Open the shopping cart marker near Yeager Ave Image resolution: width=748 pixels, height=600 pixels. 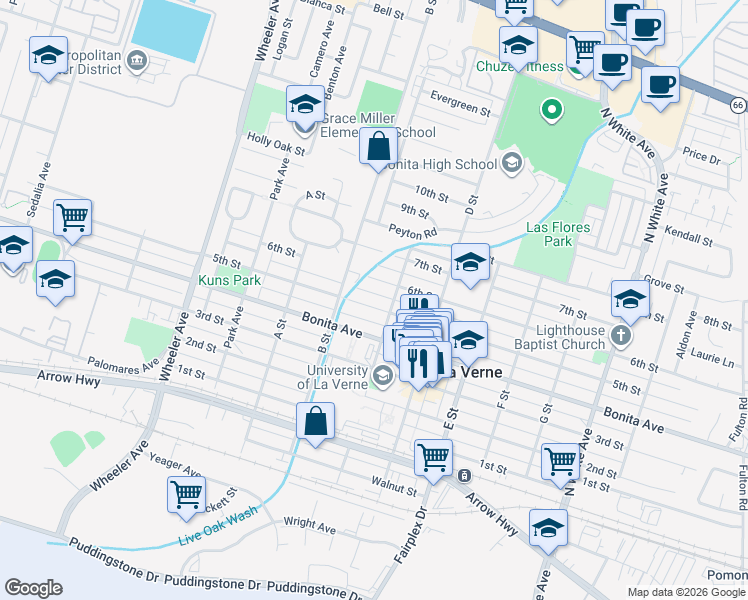pos(186,495)
